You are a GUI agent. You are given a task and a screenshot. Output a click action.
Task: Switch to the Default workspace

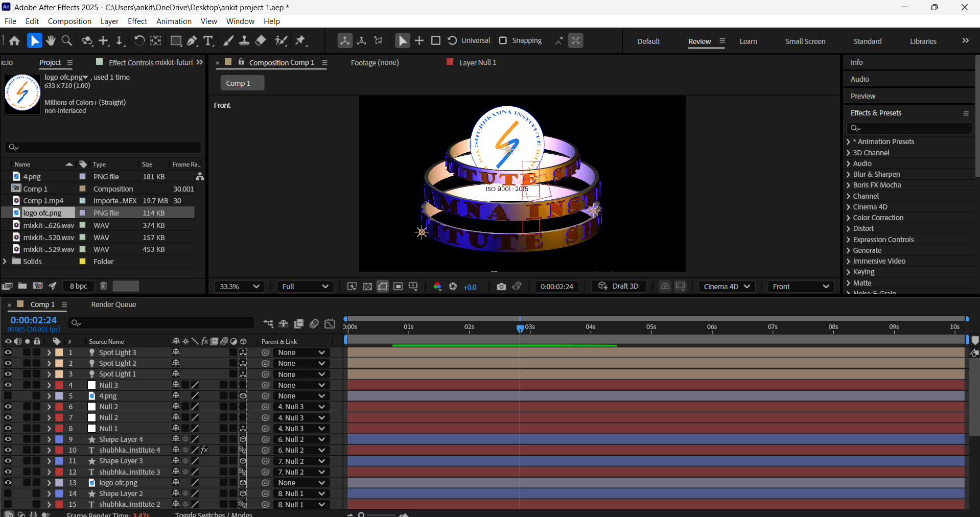[648, 41]
